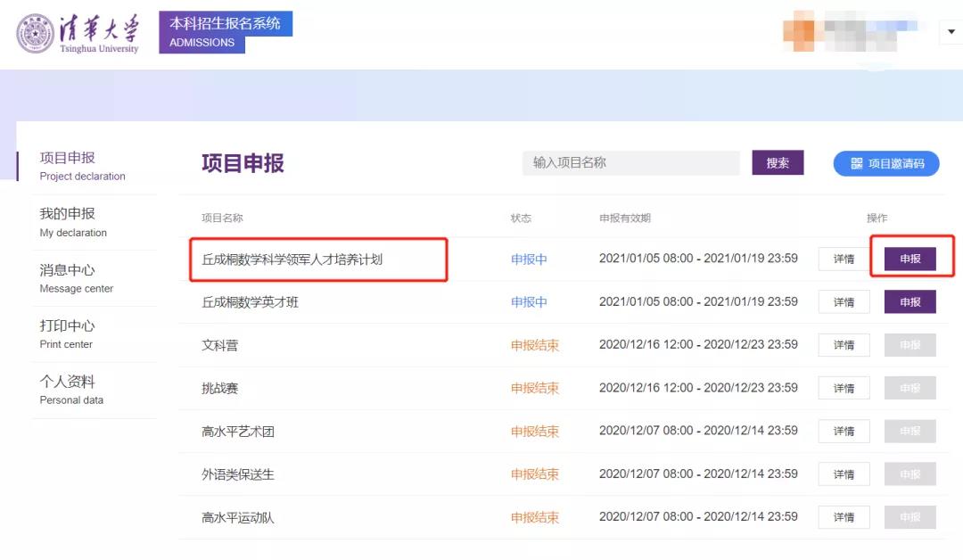View 详情 for 丘成桐数学科学领军人才培养计划
963x560 pixels.
(844, 259)
